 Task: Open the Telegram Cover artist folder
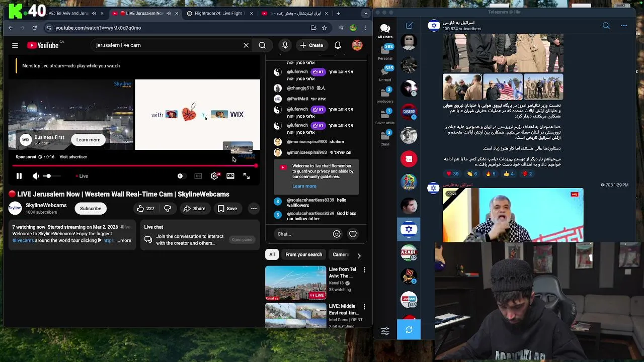coord(385,117)
